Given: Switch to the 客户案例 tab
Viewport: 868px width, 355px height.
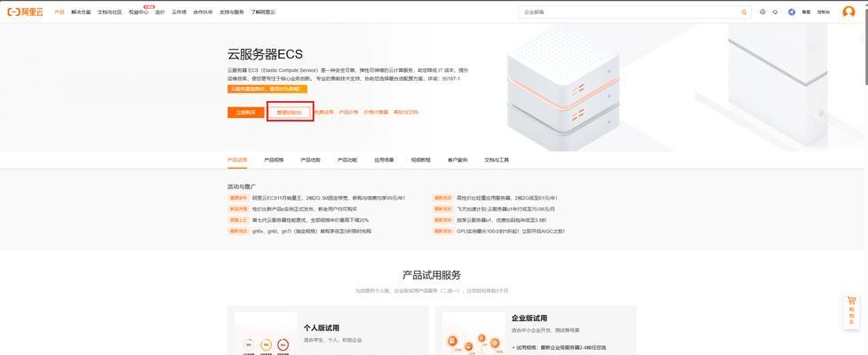Looking at the screenshot, I should (458, 160).
